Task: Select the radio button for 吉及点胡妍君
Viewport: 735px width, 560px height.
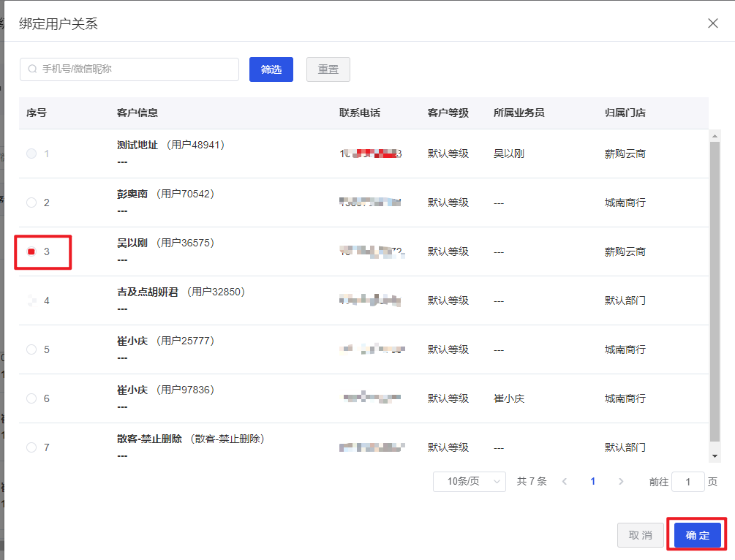Action: click(x=29, y=300)
